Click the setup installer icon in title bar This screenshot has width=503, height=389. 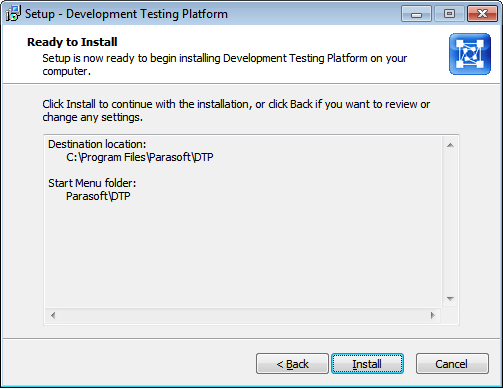click(x=13, y=14)
